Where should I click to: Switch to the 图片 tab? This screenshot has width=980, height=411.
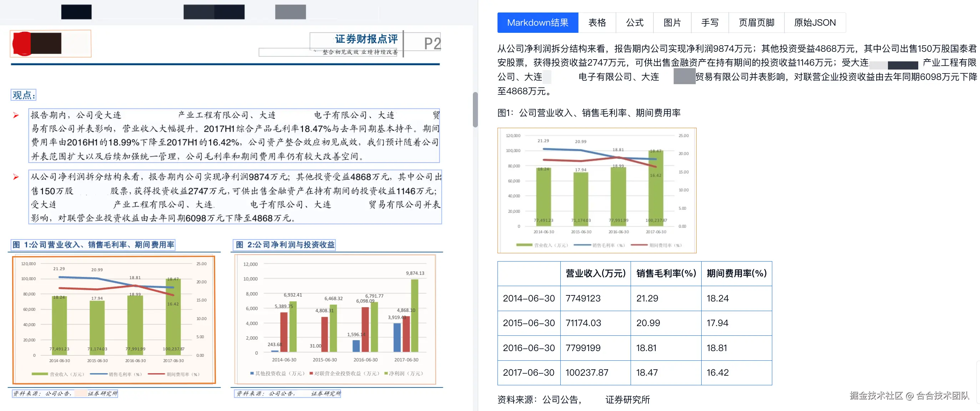pos(672,23)
